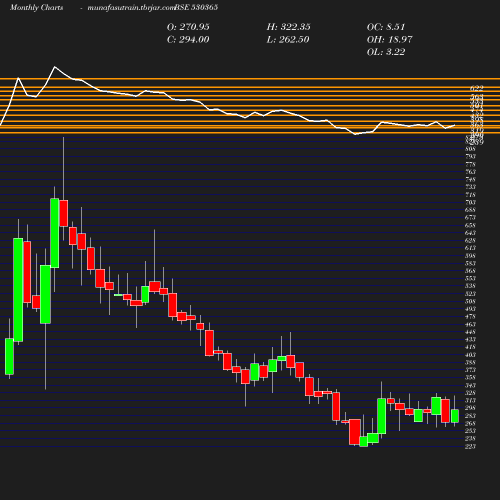Click the 'Monthly Charts' title text

pos(36,8)
